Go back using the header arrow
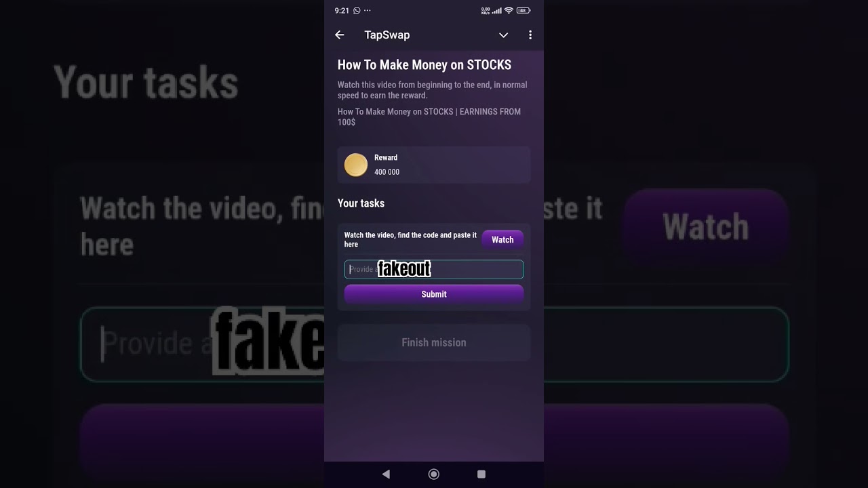This screenshot has height=488, width=868. [x=340, y=35]
